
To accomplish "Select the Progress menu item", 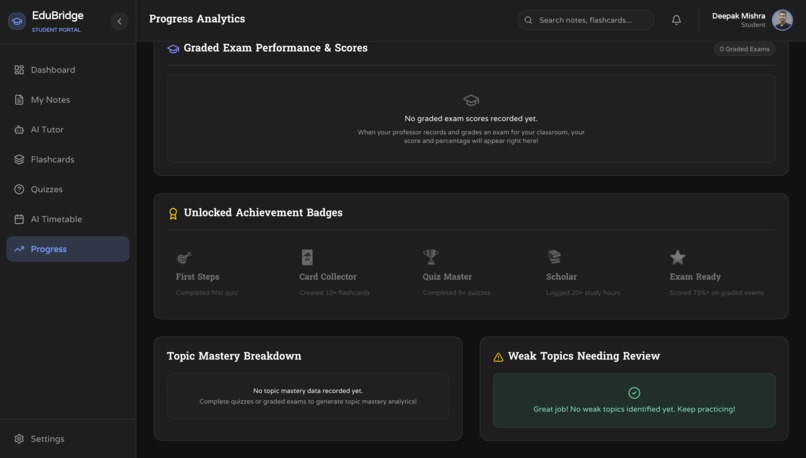I will pyautogui.click(x=68, y=249).
